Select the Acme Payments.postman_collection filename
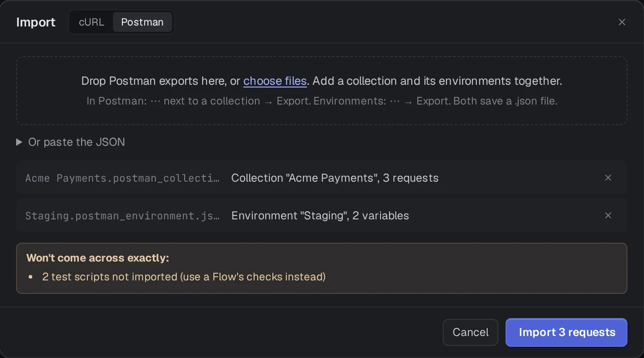The image size is (644, 358). [x=123, y=178]
